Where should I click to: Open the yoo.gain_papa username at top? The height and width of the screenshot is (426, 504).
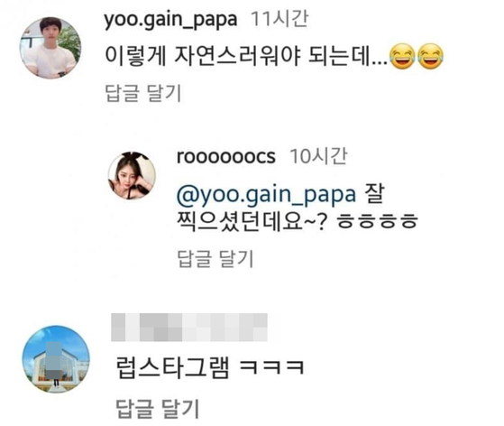(171, 20)
